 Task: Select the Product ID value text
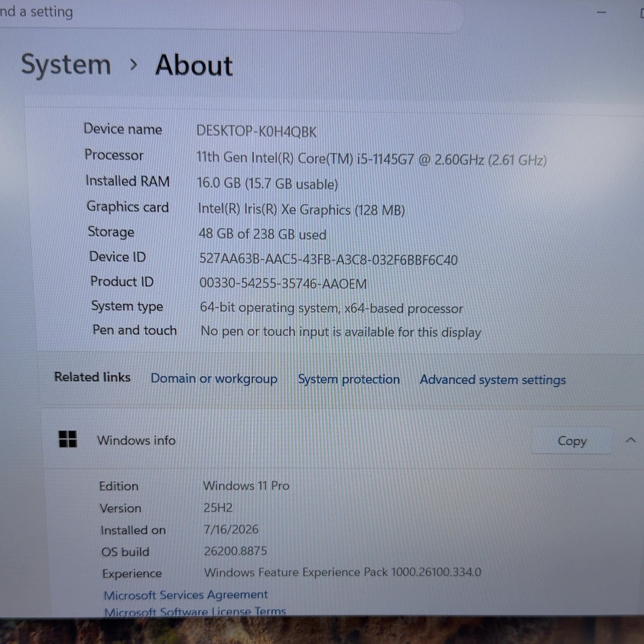click(x=283, y=283)
